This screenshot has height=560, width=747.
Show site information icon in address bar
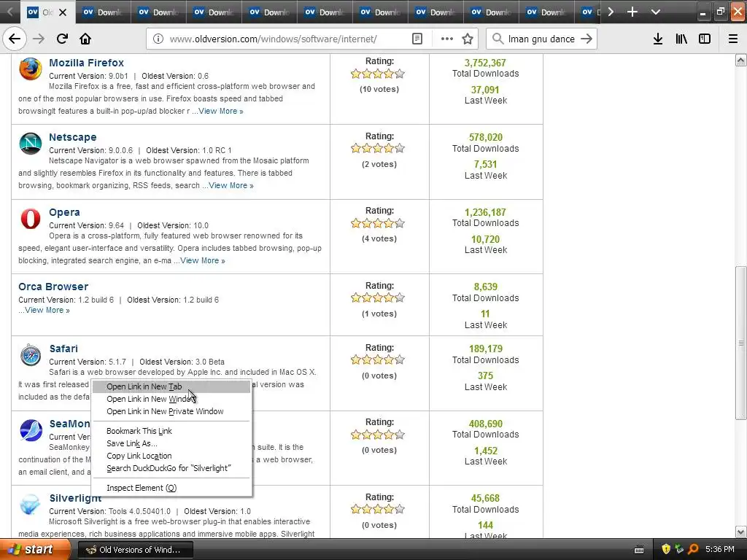point(158,39)
